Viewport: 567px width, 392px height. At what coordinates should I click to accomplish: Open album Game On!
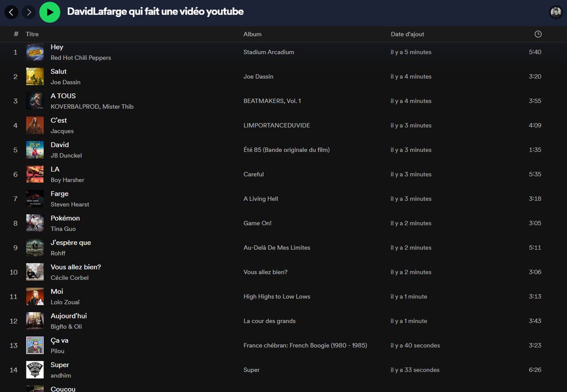[258, 223]
